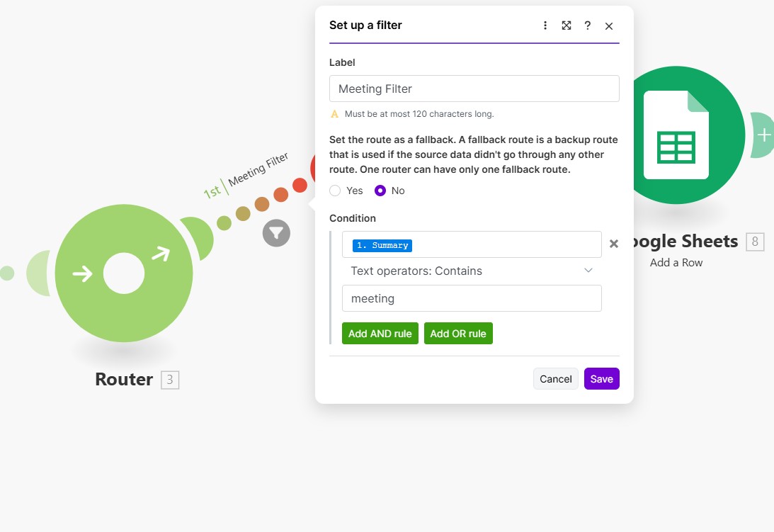Select Yes for the fallback route
The width and height of the screenshot is (774, 532).
point(335,191)
